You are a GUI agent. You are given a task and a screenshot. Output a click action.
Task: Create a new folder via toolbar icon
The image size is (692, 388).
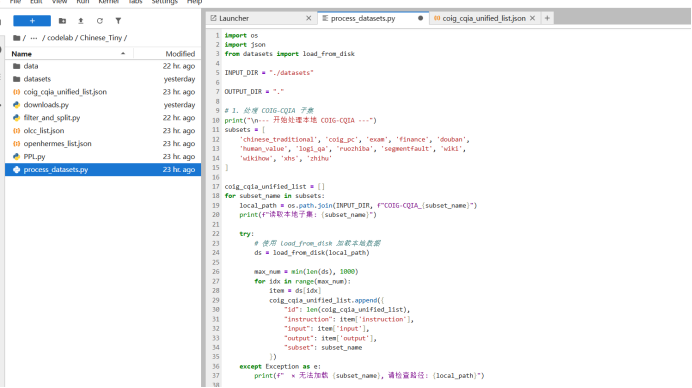(x=62, y=21)
